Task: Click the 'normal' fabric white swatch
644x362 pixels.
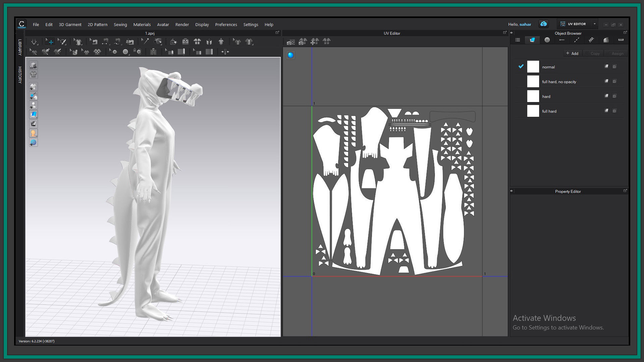Action: pos(533,67)
